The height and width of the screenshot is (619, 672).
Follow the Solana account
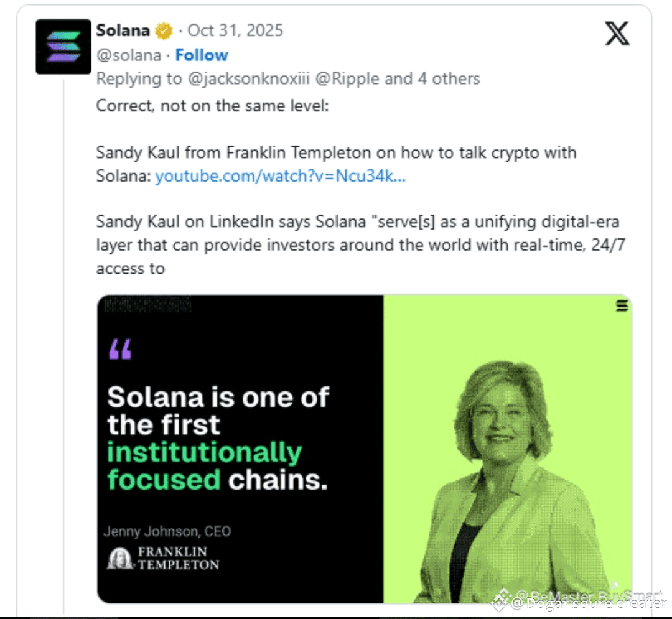[x=202, y=55]
